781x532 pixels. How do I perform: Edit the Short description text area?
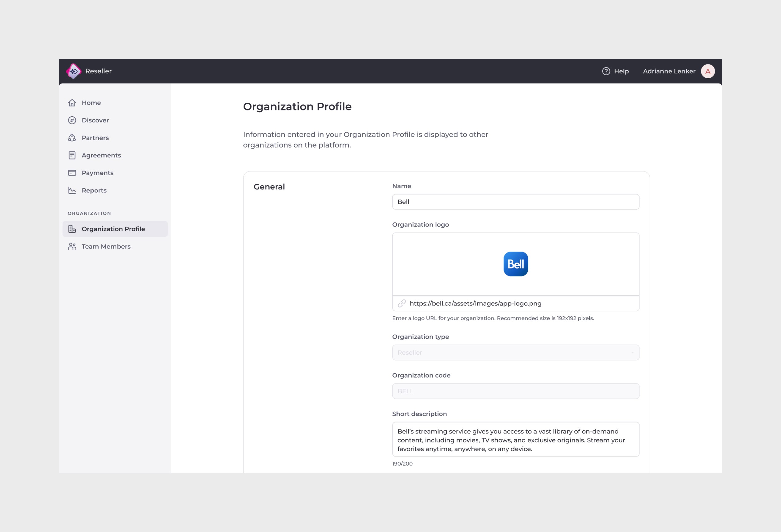pyautogui.click(x=515, y=439)
